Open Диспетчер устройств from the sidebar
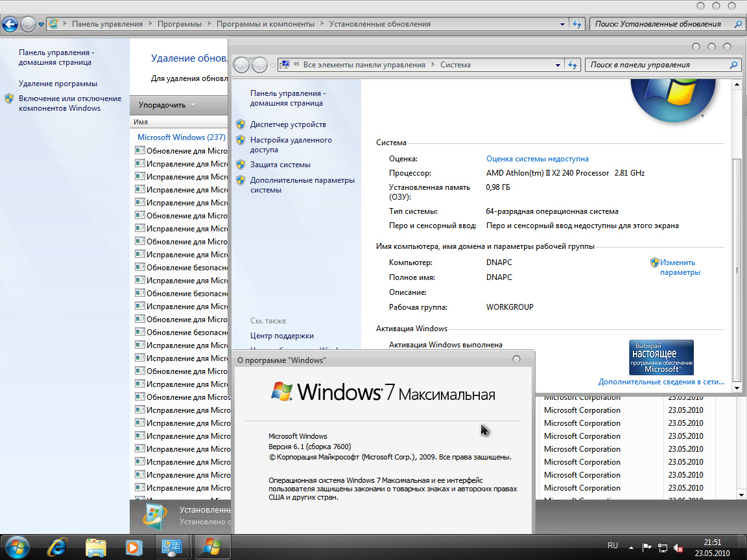 pyautogui.click(x=288, y=124)
